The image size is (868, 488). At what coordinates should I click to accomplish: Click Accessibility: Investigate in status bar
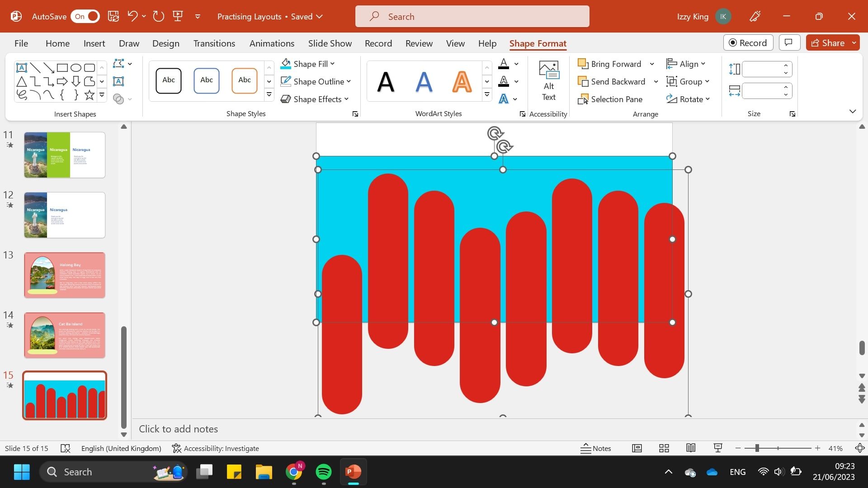(x=216, y=448)
